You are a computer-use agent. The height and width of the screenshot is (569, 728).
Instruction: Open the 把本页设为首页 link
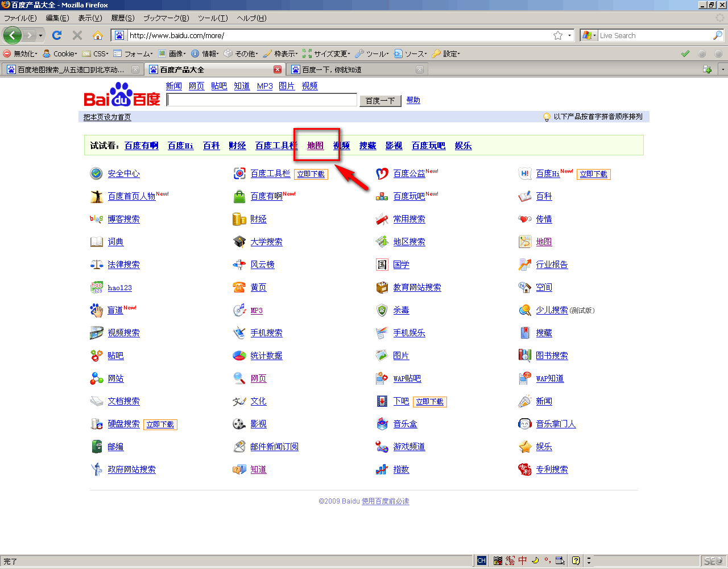[107, 117]
